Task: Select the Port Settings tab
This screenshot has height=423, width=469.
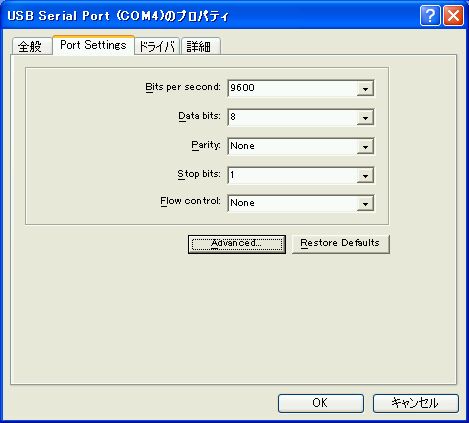Action: pos(94,45)
